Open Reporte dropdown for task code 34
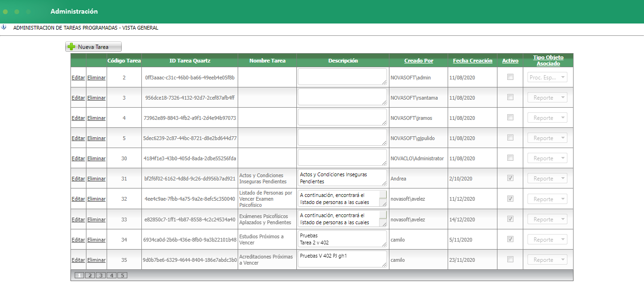Screen dimensions: 644x298 (x=547, y=240)
